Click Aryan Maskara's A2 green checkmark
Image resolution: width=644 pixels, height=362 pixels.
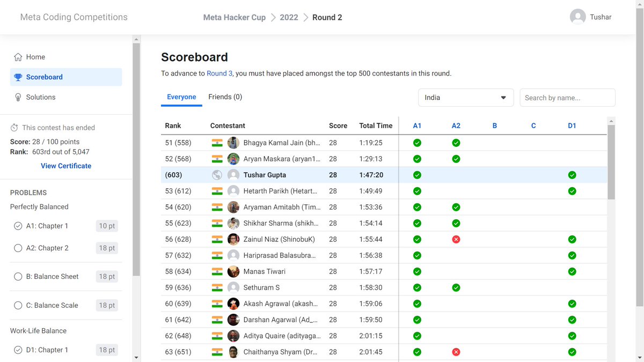coord(456,159)
